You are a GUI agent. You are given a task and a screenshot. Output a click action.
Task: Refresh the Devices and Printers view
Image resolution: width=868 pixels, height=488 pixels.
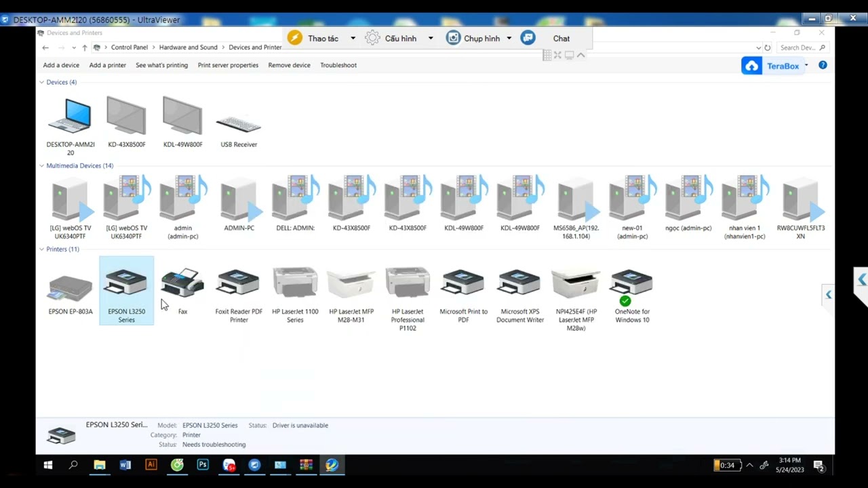768,47
